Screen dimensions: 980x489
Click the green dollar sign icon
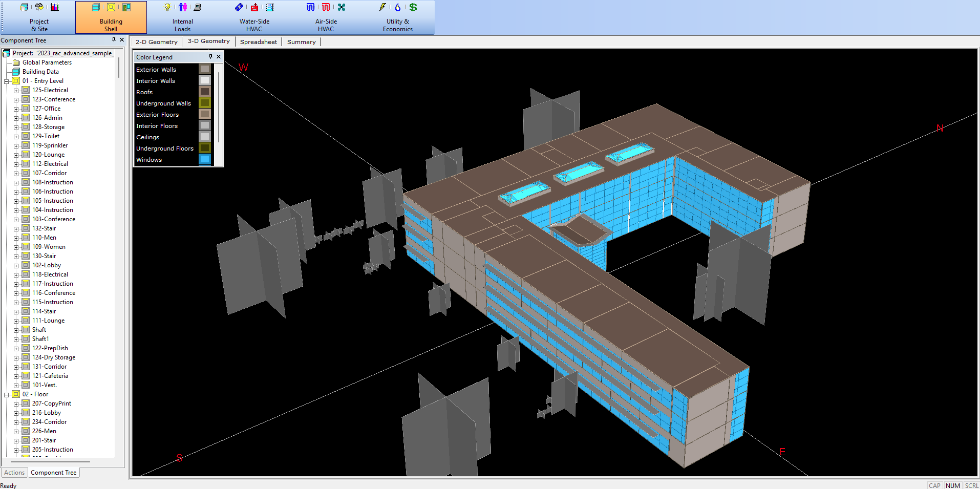click(x=413, y=7)
